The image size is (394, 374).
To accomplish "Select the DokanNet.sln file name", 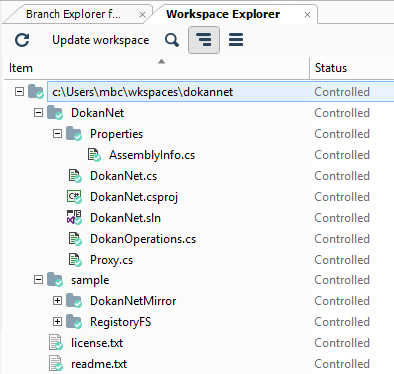I will coord(125,218).
